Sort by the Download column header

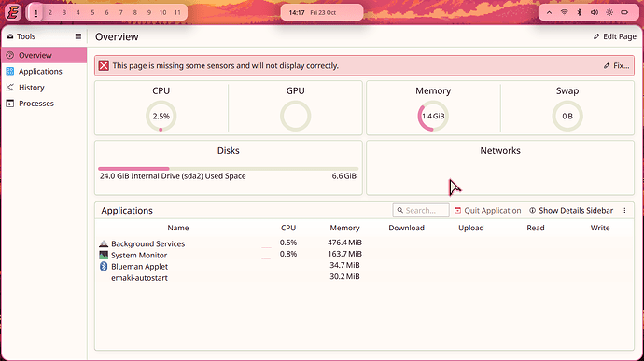[406, 228]
